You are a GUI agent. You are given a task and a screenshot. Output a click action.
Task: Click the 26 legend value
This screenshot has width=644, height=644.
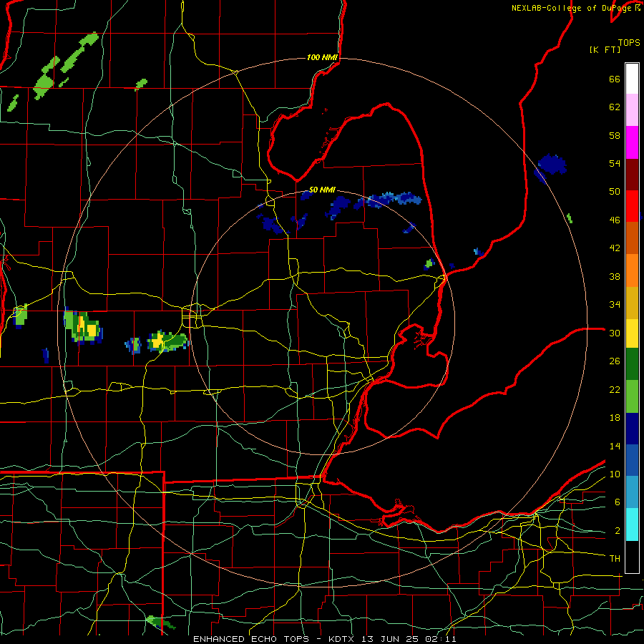pyautogui.click(x=615, y=361)
